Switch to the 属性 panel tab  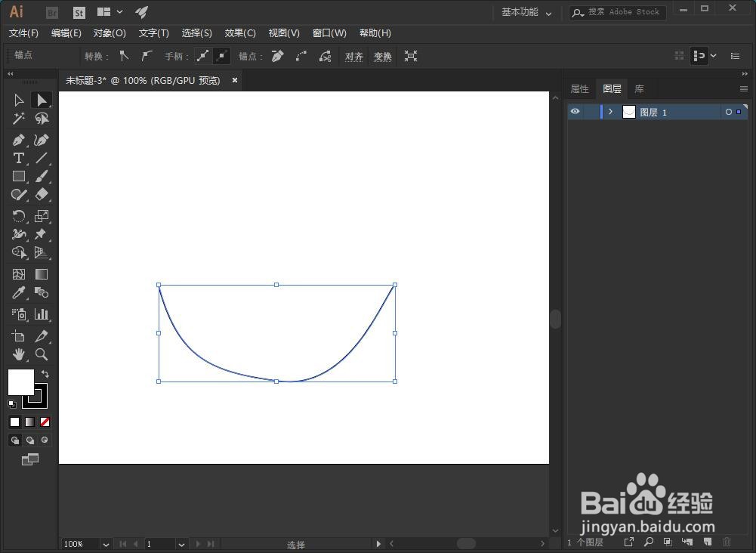coord(579,88)
